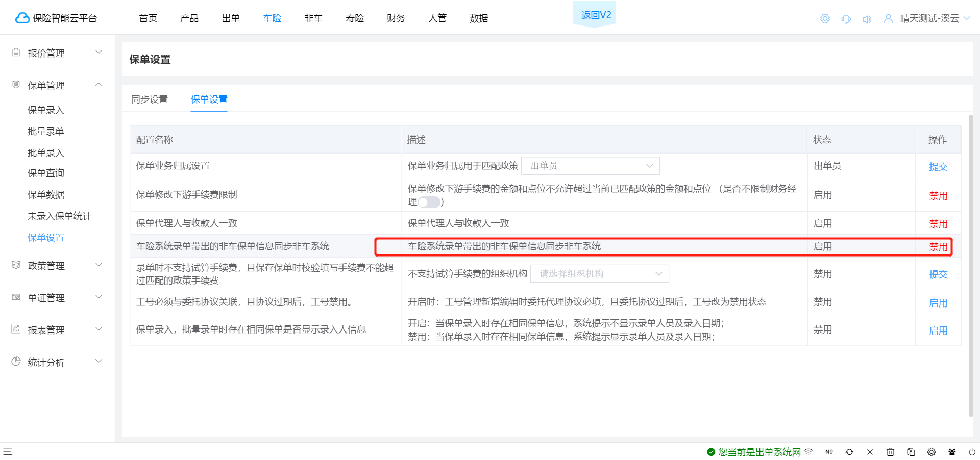Click the hamburger menu icon at the bottom left
Image resolution: width=980 pixels, height=460 pixels.
coord(8,452)
